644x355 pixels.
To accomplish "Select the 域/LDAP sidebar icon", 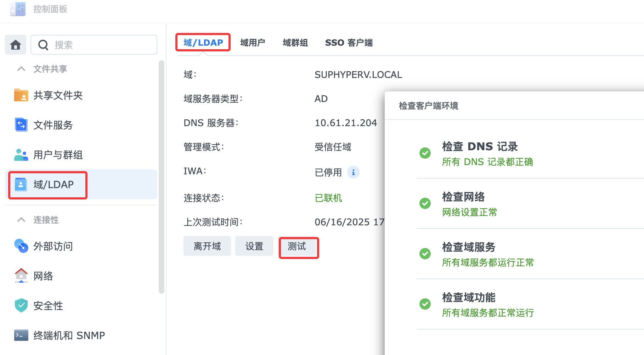I will [21, 185].
